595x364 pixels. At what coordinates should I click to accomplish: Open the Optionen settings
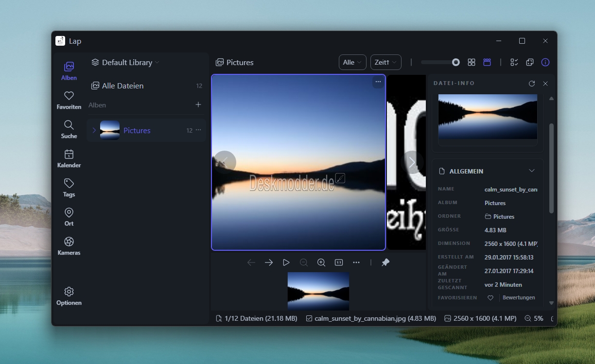coord(69,296)
